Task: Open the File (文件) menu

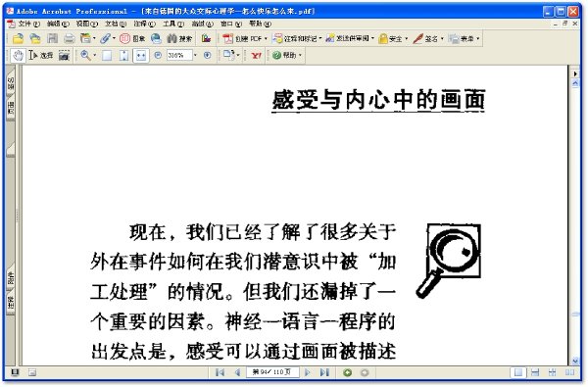Action: tap(28, 24)
